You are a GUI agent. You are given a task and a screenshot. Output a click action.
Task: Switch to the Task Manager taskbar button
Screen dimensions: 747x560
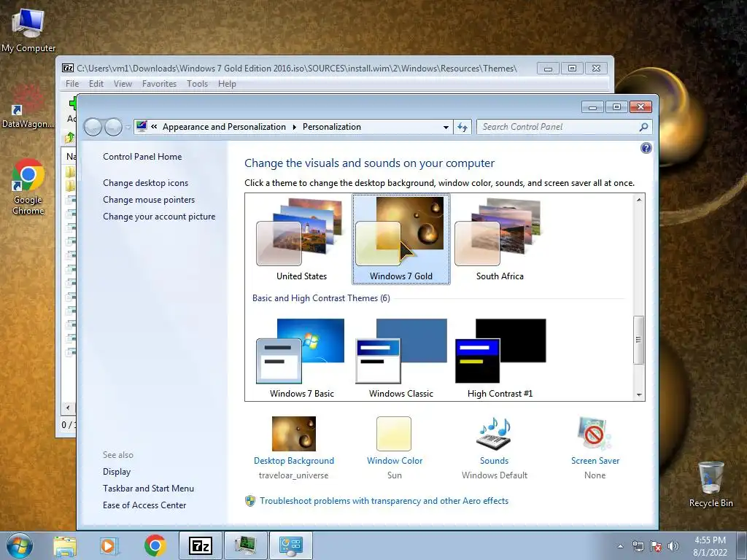246,545
